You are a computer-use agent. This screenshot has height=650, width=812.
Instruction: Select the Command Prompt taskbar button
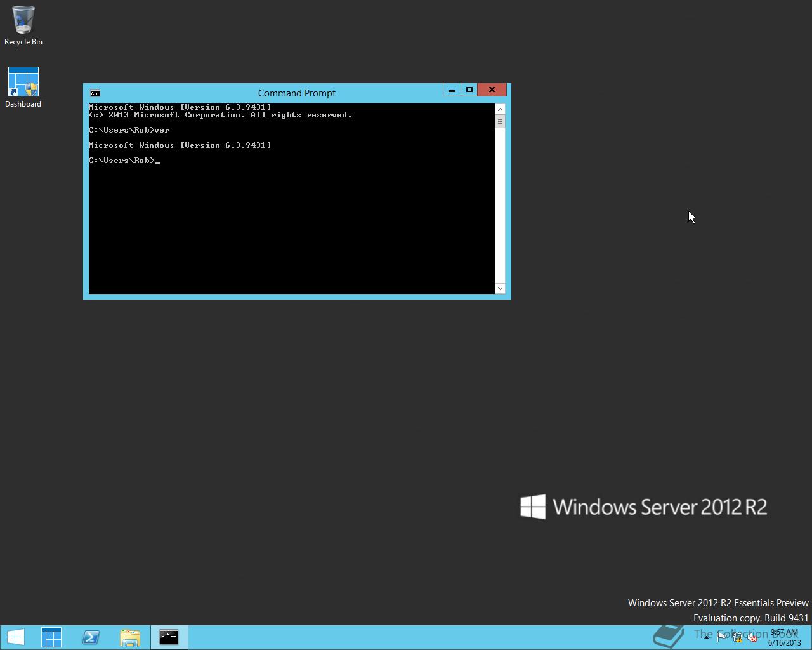point(169,637)
